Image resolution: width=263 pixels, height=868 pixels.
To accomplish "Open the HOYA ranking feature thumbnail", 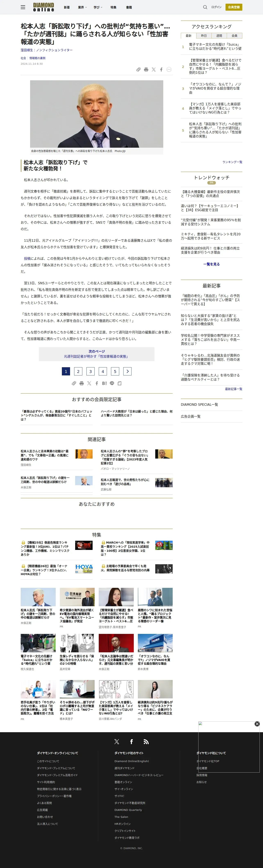I will coord(84,569).
